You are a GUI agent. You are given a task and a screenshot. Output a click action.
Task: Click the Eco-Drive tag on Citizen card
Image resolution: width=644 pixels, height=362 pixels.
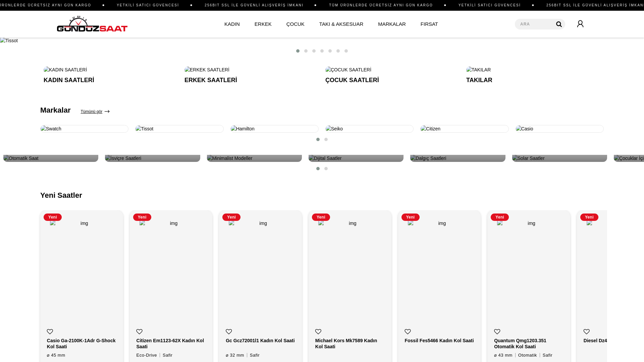click(147, 355)
